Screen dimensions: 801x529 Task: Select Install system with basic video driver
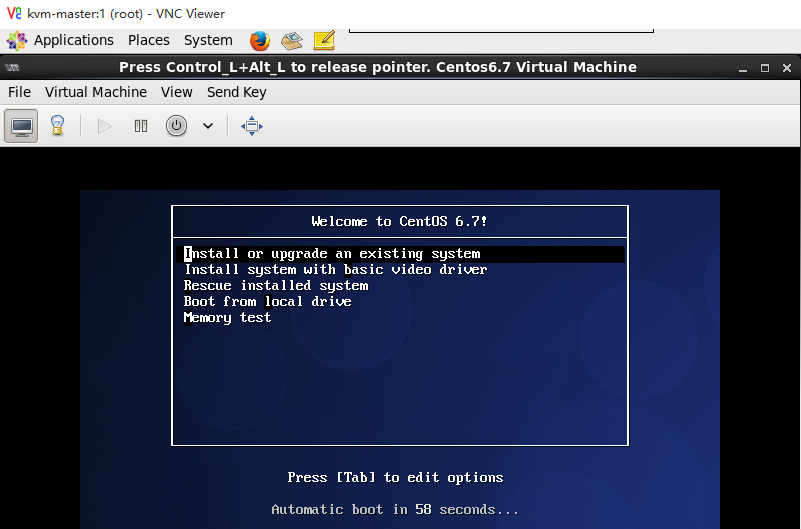336,270
